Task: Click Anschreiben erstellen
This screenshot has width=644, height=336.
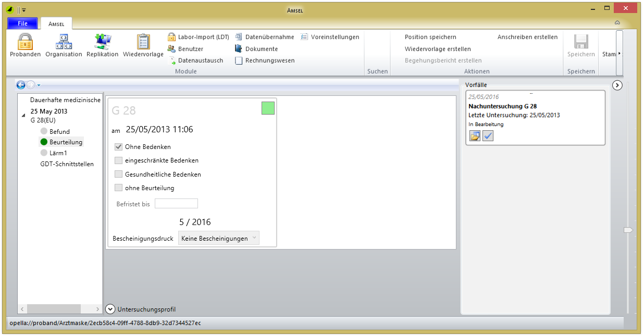Action: 527,38
